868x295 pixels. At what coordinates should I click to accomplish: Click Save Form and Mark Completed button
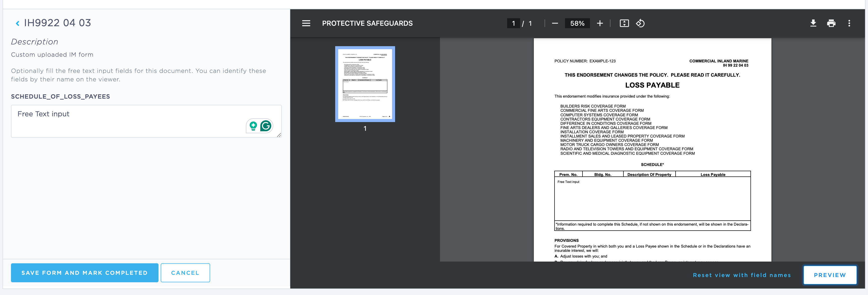(85, 273)
